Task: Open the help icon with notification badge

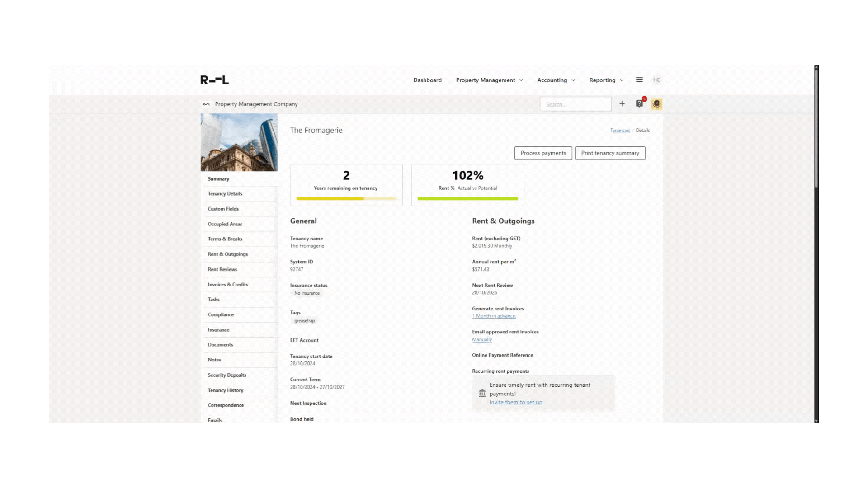Action: click(639, 103)
